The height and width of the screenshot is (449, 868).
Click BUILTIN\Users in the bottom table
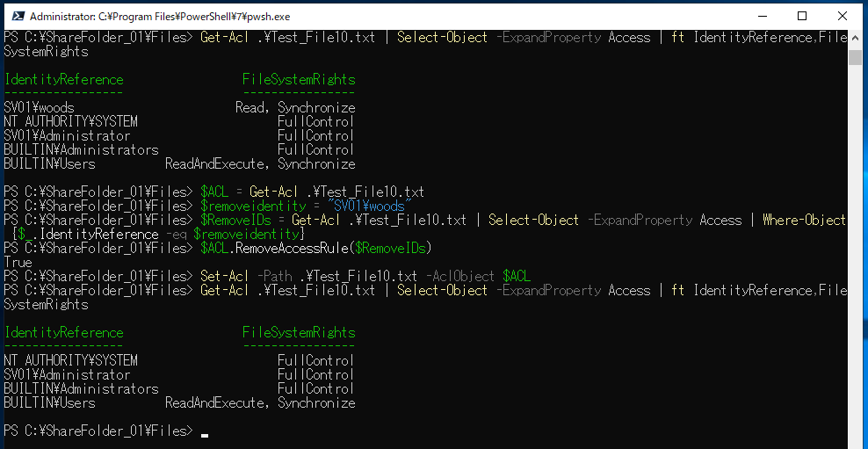click(49, 403)
